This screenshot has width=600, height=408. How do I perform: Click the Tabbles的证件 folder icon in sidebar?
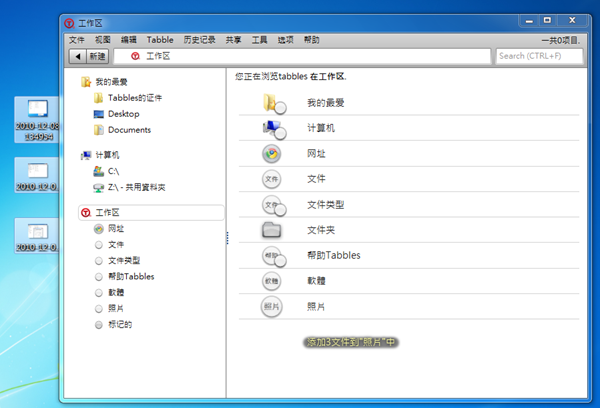point(98,98)
